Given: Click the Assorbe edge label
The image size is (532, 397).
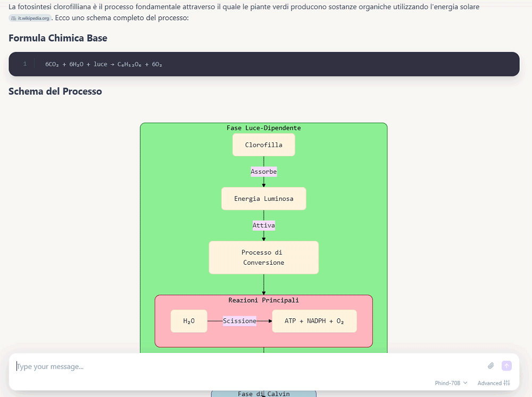Looking at the screenshot, I should point(264,172).
